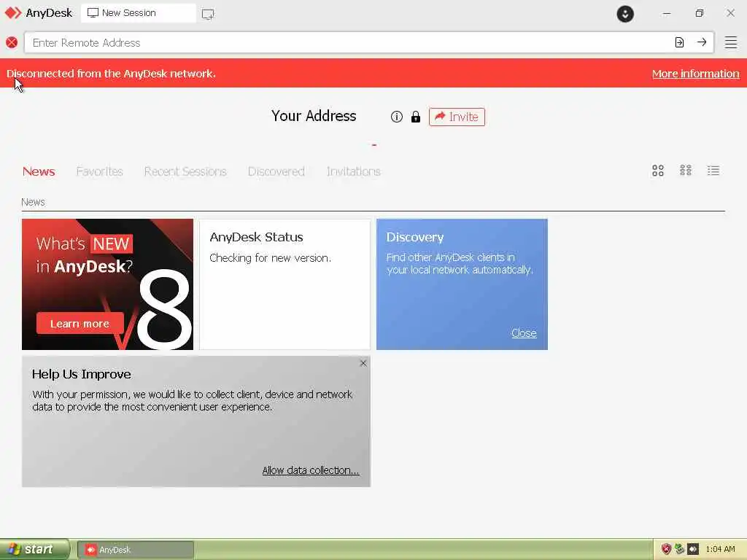Click the 'Checking for new version.' text
The width and height of the screenshot is (747, 560).
click(270, 257)
